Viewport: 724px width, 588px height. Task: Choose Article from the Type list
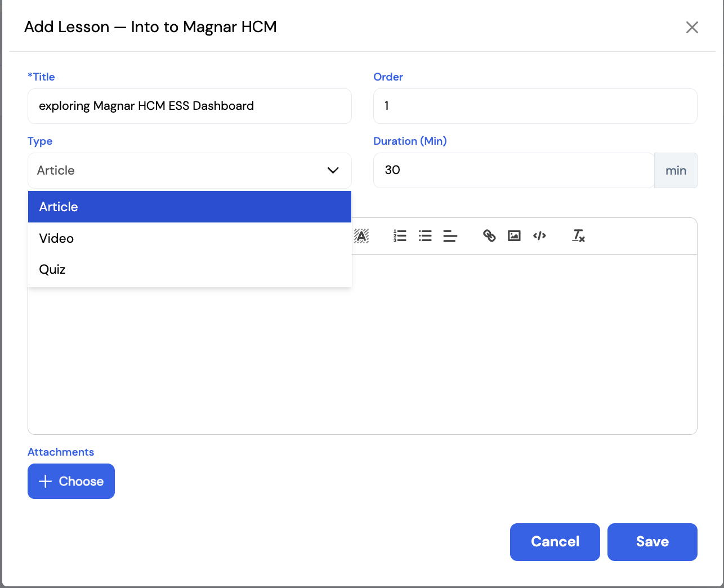click(190, 207)
